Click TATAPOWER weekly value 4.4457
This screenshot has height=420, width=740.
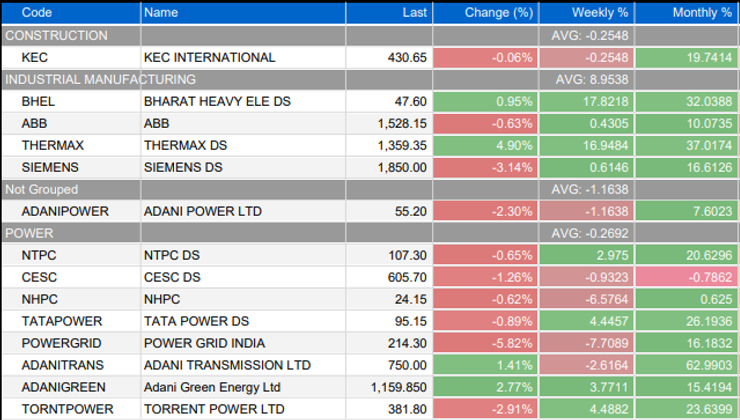[x=587, y=321]
